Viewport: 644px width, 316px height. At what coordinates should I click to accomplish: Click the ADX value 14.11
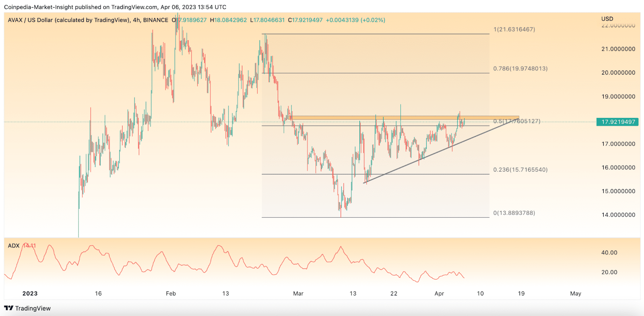point(29,245)
